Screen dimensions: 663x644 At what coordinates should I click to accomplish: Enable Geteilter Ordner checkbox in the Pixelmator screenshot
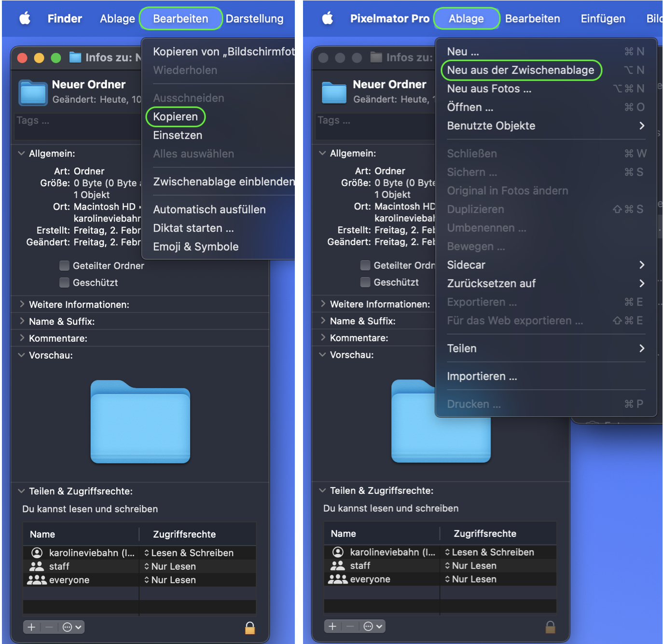(x=365, y=265)
